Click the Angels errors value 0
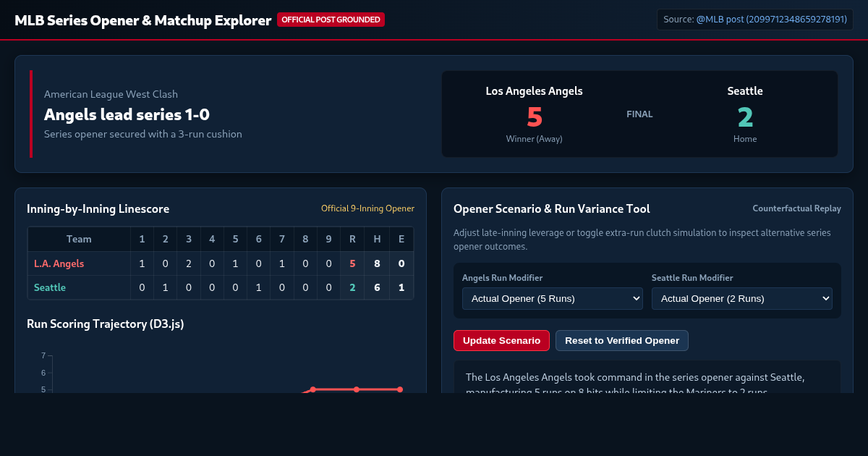This screenshot has width=868, height=456. click(401, 263)
